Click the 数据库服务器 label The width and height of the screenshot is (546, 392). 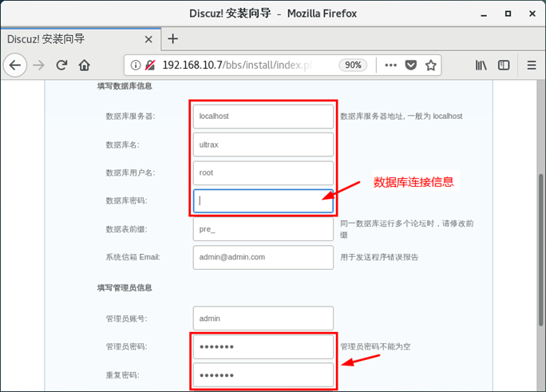(x=131, y=117)
